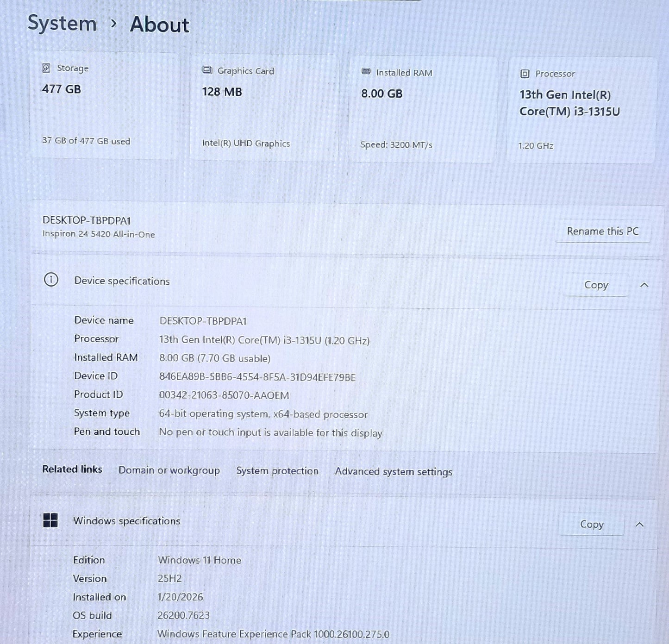Click the 'Pen and touch' label
Screen dimensions: 669x644
[x=106, y=431]
